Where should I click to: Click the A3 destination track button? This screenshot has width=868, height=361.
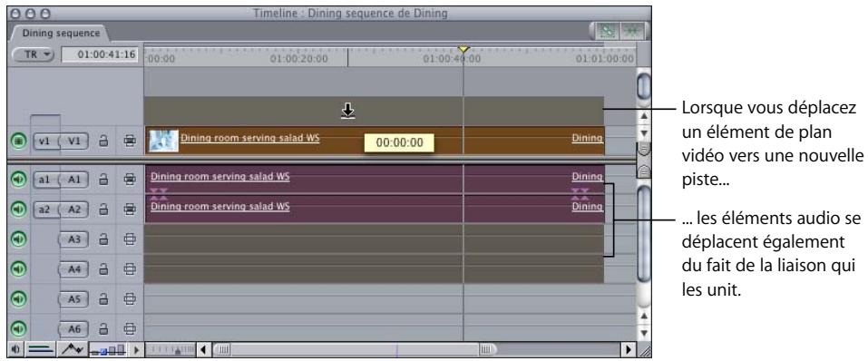click(74, 239)
